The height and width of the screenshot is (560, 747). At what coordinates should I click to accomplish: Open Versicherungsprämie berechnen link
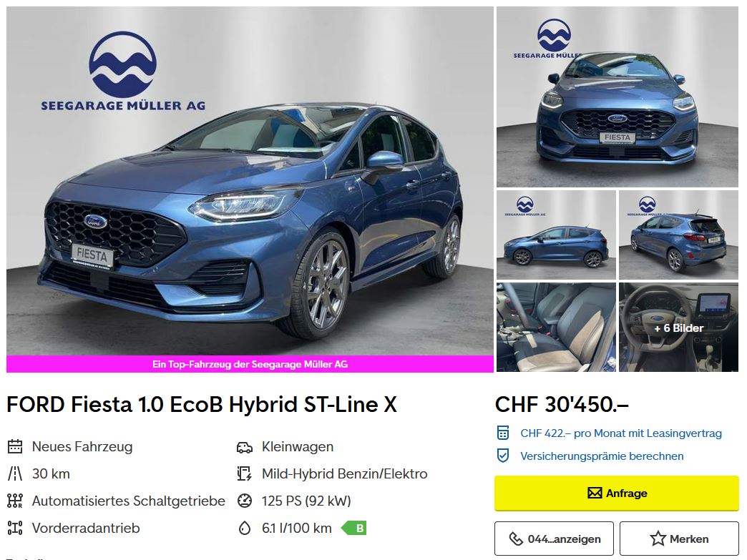602,456
